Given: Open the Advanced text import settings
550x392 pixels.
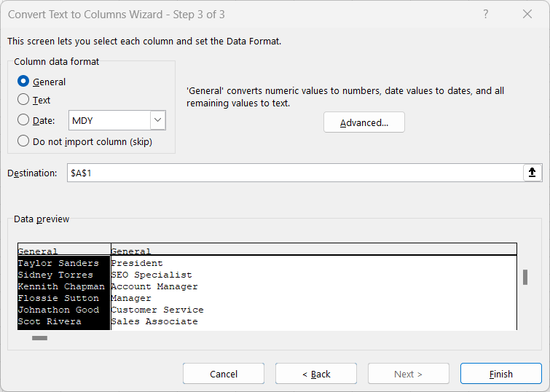Looking at the screenshot, I should (x=364, y=122).
